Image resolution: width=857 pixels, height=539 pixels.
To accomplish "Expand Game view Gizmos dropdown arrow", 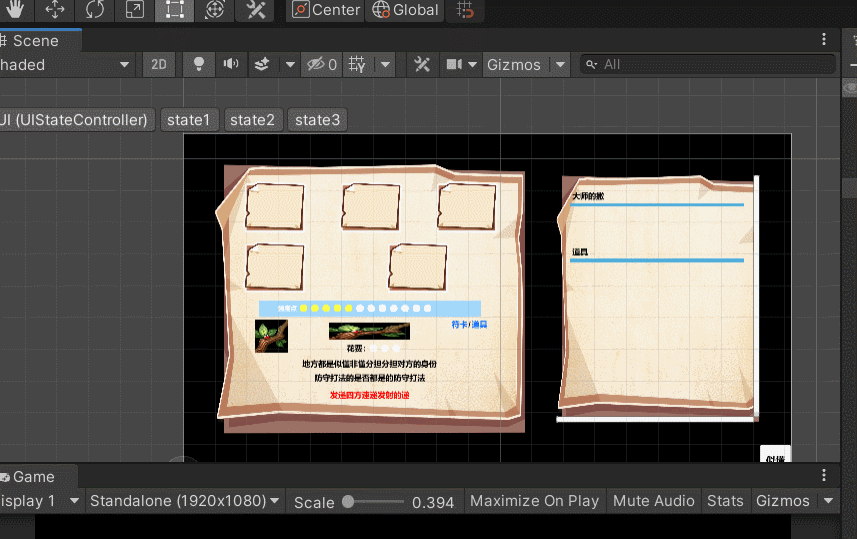I will point(828,501).
